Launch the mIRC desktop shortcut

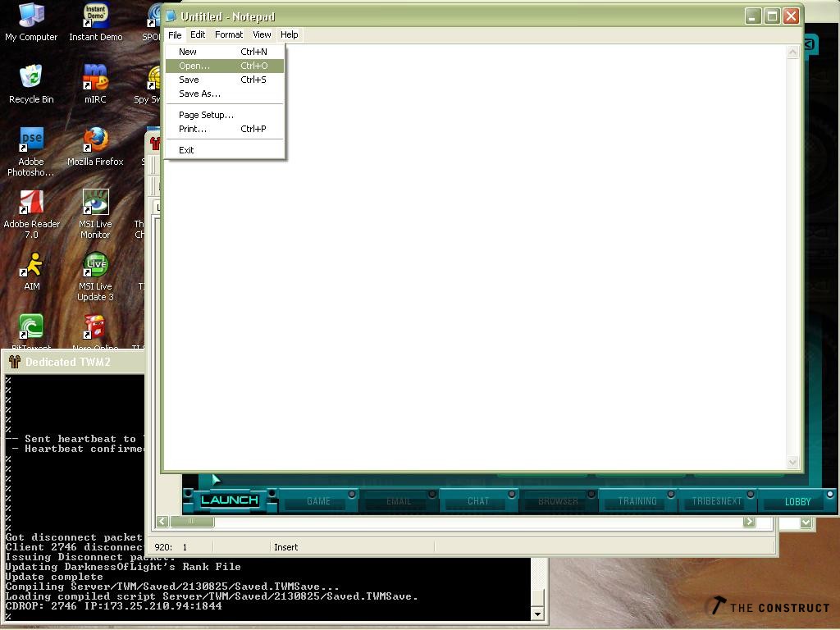coord(95,84)
